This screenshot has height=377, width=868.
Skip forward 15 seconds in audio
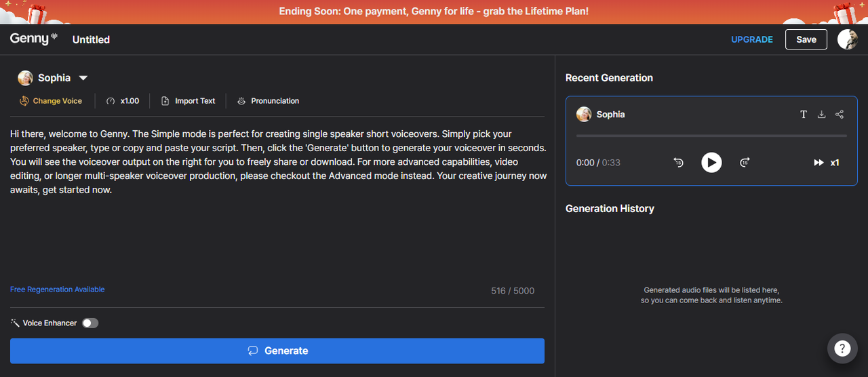tap(745, 163)
